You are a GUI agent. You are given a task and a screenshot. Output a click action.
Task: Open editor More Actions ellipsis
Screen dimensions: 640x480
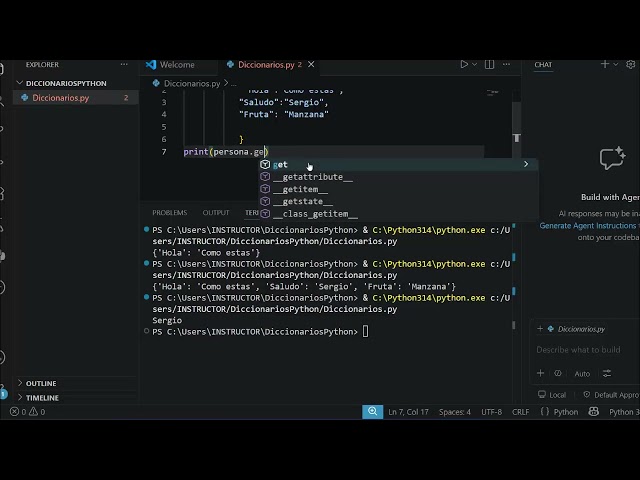pyautogui.click(x=506, y=64)
